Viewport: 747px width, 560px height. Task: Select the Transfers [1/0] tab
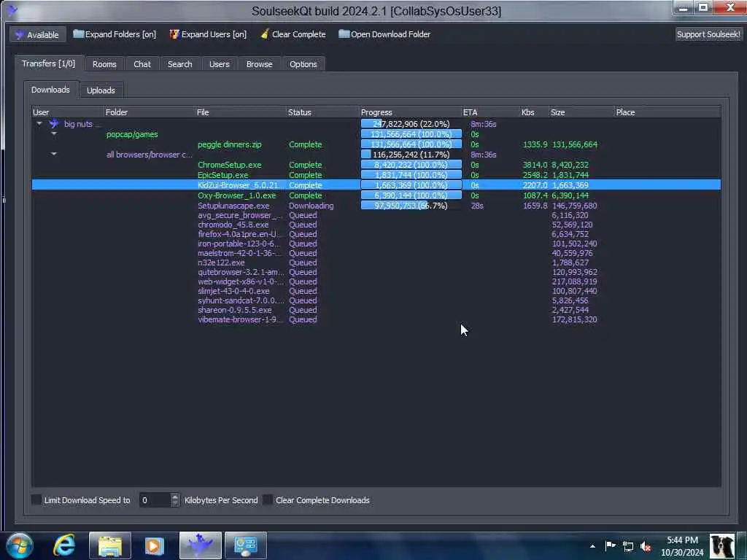coord(49,63)
